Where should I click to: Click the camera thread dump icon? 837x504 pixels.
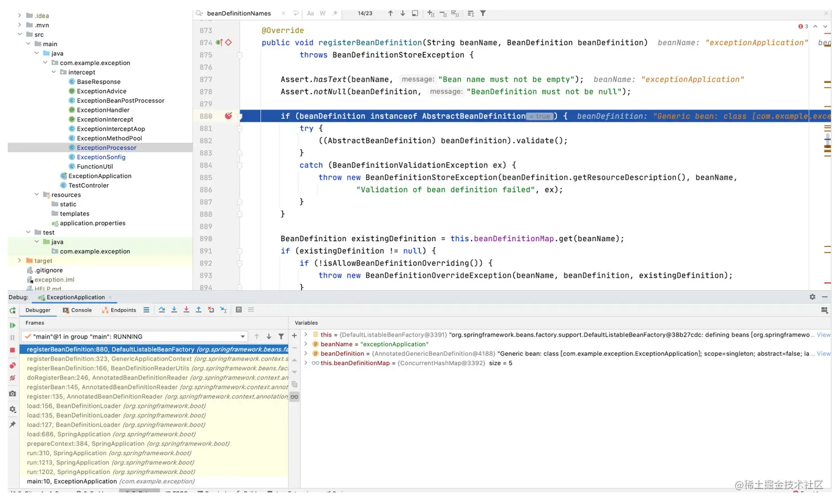click(x=12, y=394)
